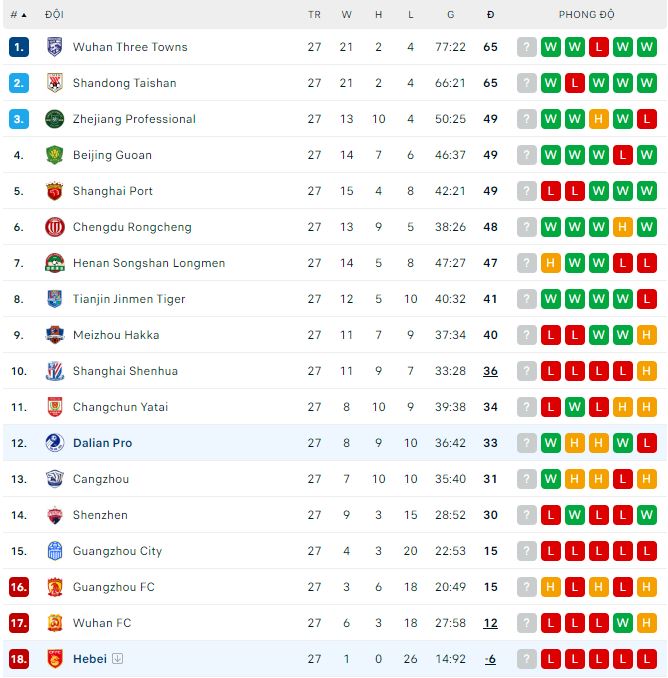Open the Zhejiang Professional team page
Image resolution: width=668 pixels, height=678 pixels.
[134, 119]
